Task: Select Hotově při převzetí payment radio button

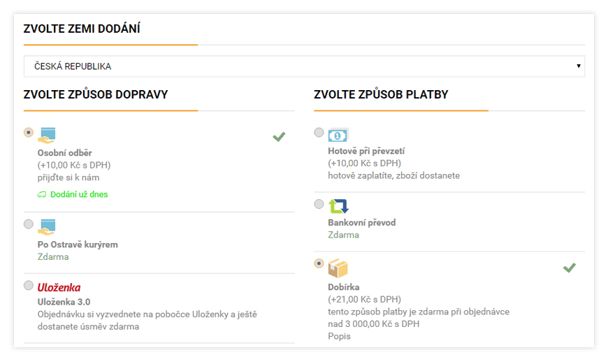Action: coord(319,132)
